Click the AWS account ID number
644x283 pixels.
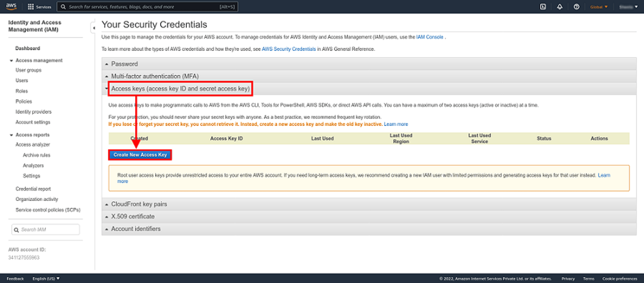24,258
